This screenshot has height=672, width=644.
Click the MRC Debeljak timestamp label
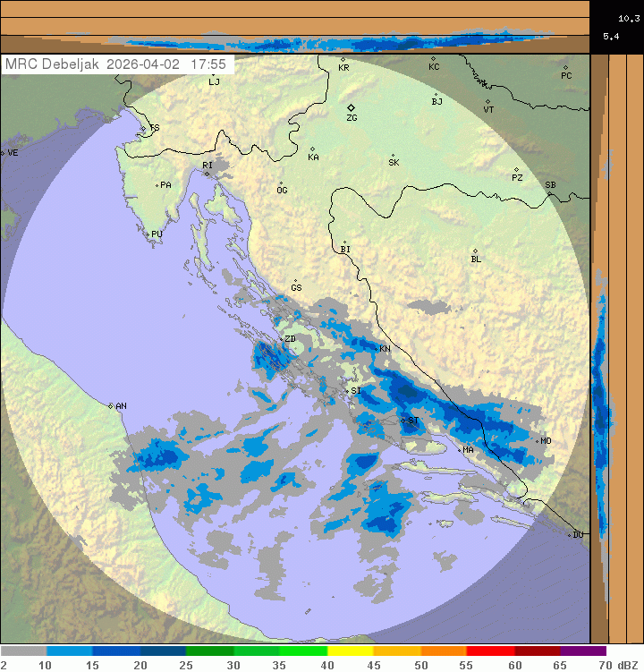coord(117,64)
